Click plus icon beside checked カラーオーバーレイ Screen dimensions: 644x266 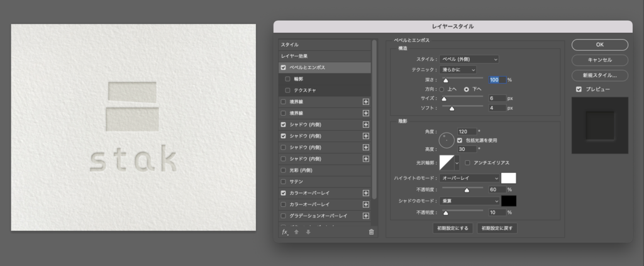click(366, 193)
